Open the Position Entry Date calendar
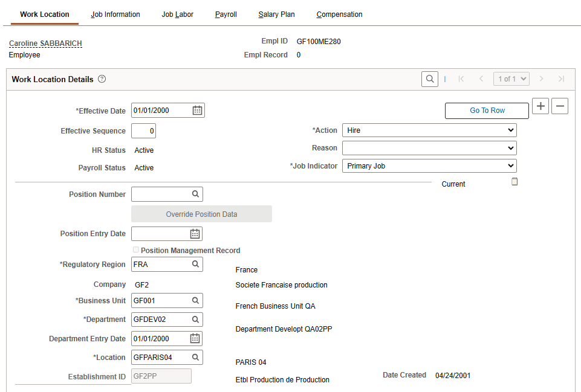 click(195, 234)
